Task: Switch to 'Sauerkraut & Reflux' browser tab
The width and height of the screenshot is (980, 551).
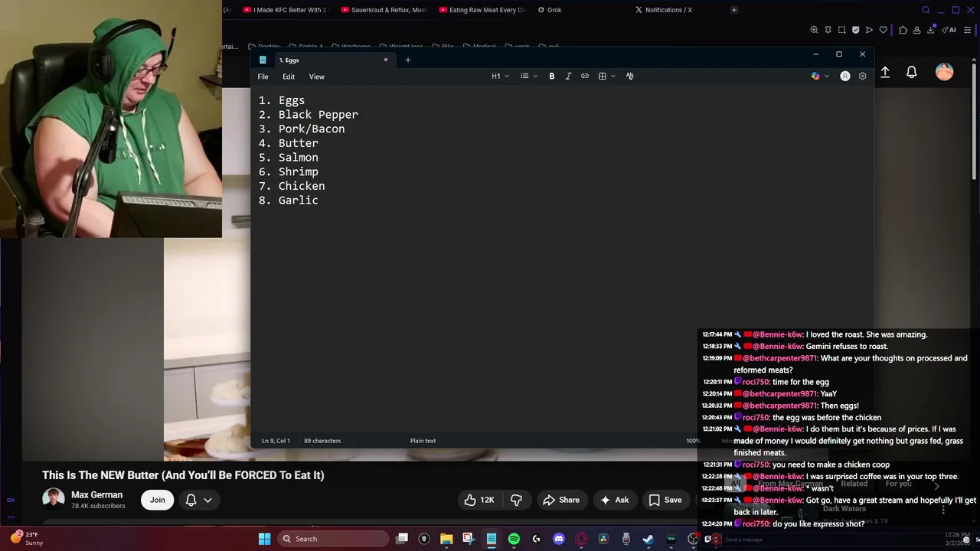Action: click(384, 10)
